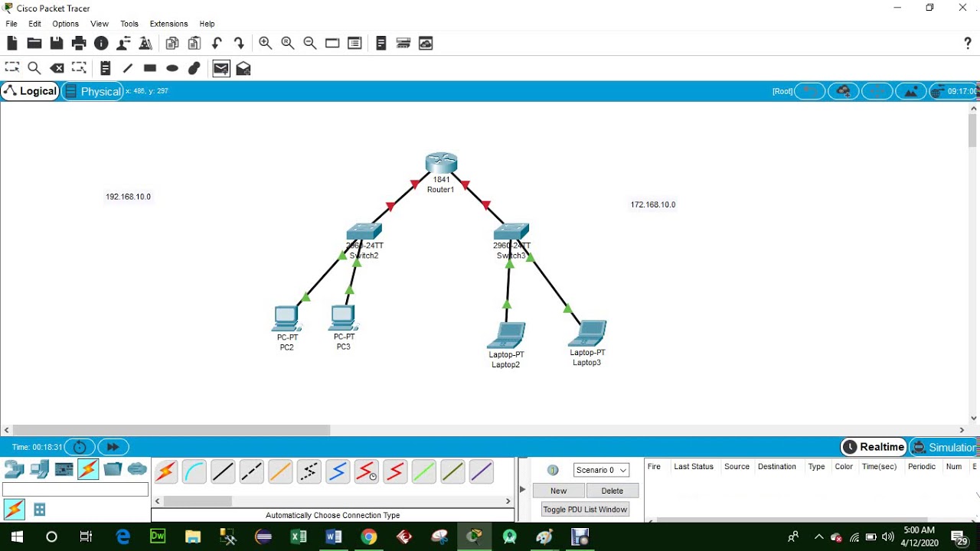The height and width of the screenshot is (551, 980).
Task: Select the blue Serial DCE cable
Action: pos(338,472)
